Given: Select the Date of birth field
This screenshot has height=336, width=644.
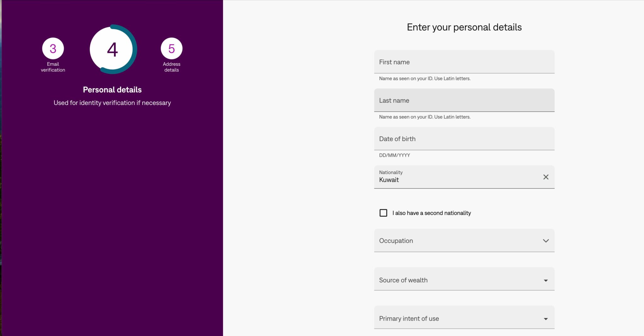Looking at the screenshot, I should pos(464,139).
